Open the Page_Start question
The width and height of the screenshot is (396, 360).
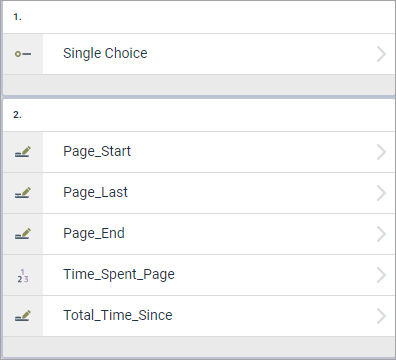(199, 152)
